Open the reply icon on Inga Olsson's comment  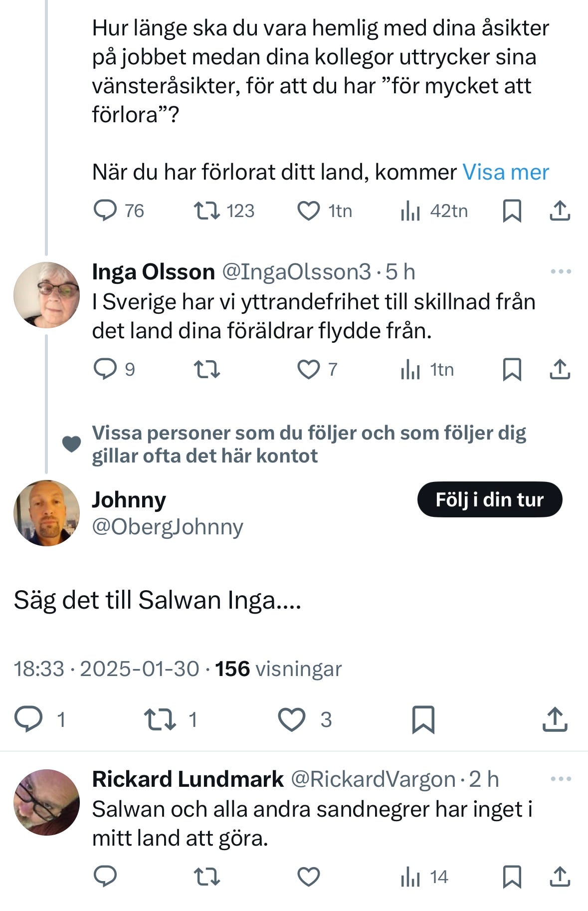106,369
